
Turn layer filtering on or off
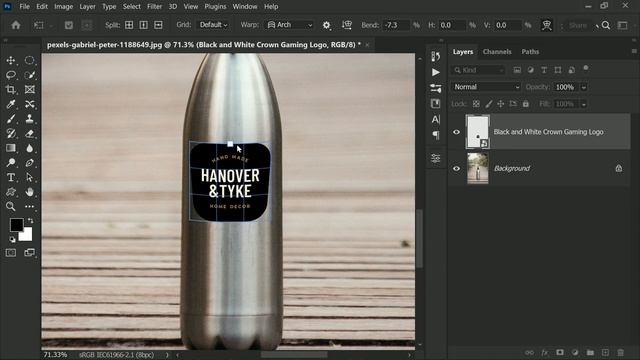(x=586, y=68)
